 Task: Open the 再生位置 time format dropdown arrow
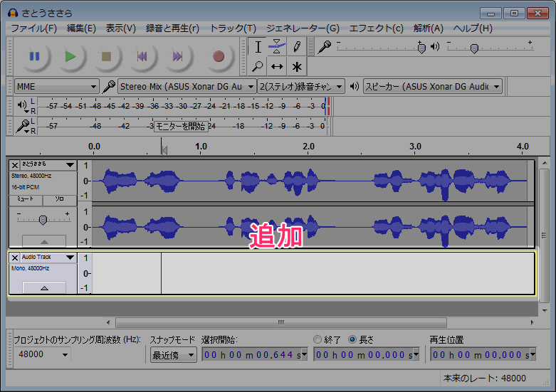533,355
